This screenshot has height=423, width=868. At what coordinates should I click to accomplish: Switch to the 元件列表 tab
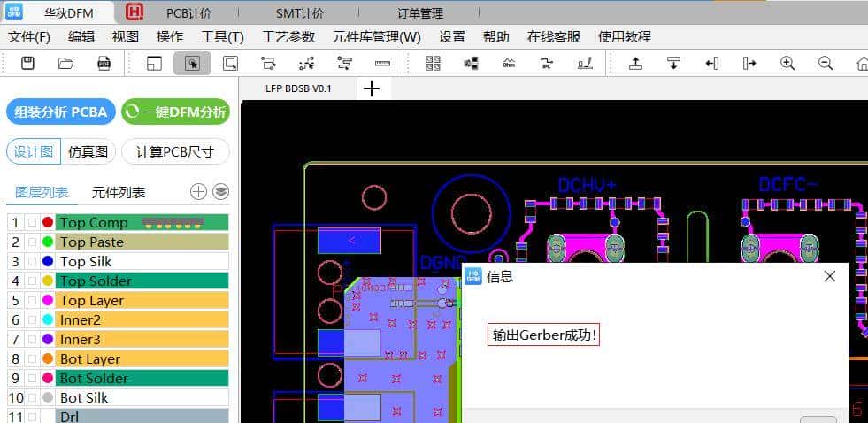click(x=119, y=193)
